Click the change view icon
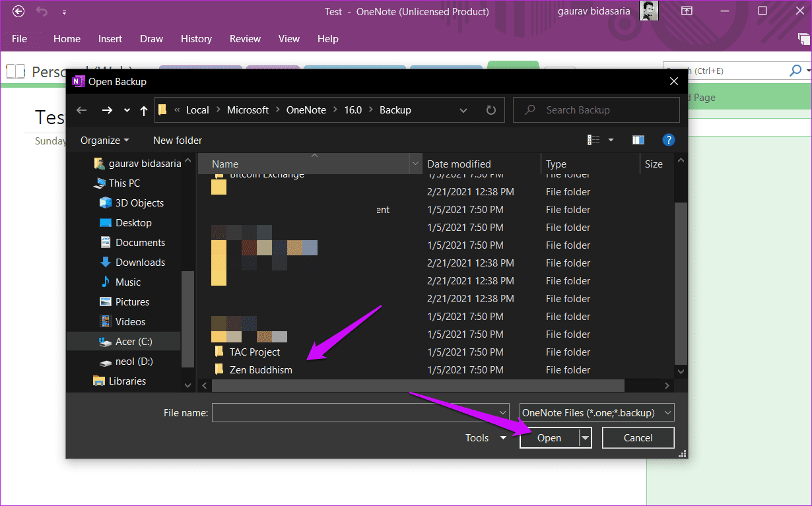 (593, 140)
